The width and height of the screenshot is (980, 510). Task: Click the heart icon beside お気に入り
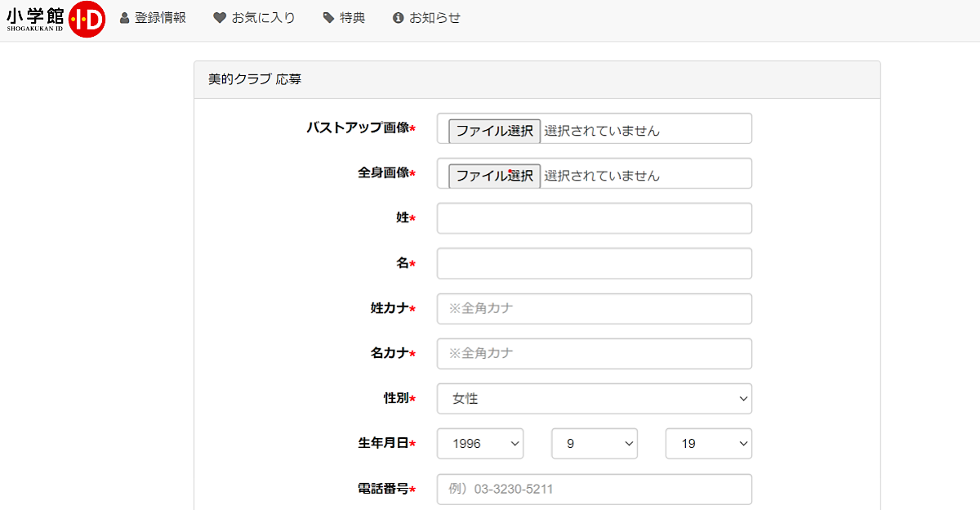[220, 18]
